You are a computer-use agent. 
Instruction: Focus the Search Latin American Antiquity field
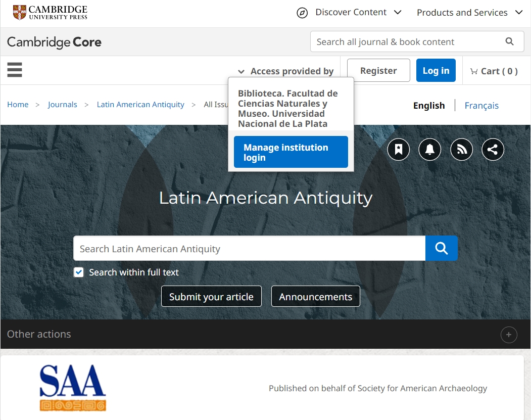coord(249,248)
